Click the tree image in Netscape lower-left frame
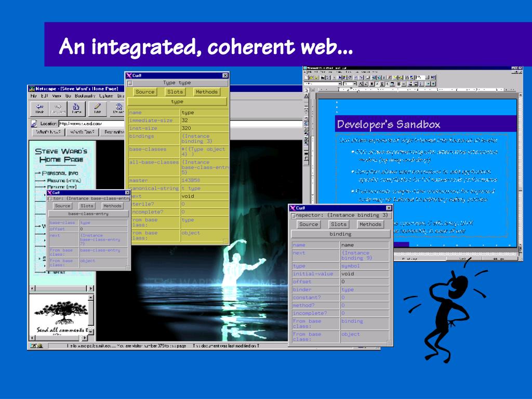 61,312
